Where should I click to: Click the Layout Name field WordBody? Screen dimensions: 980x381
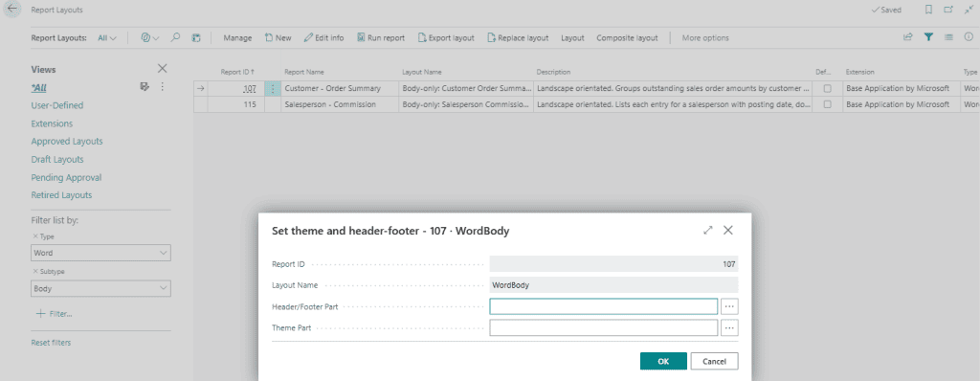(x=613, y=285)
